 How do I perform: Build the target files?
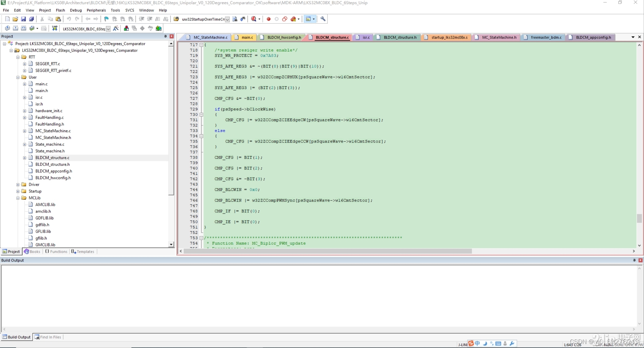pyautogui.click(x=15, y=28)
